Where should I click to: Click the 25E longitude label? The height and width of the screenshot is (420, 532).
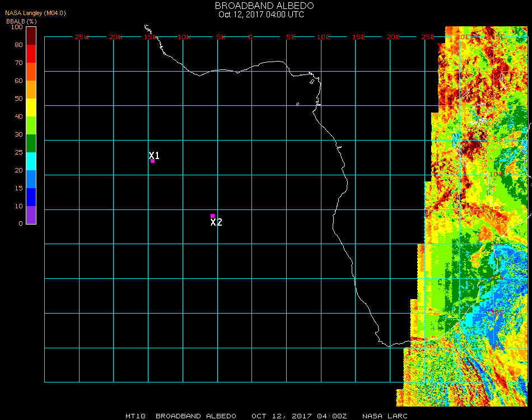pyautogui.click(x=428, y=37)
